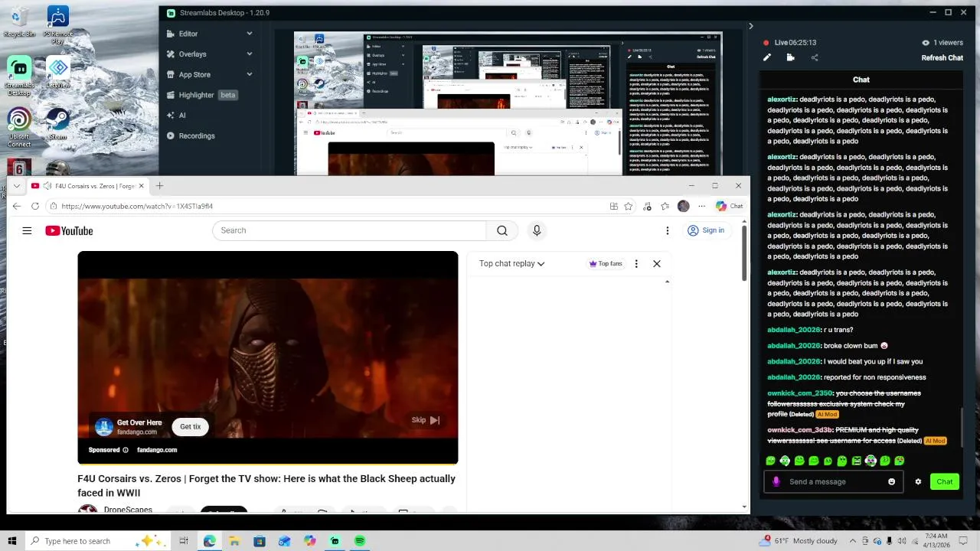This screenshot has height=551, width=980.
Task: Click Spotify in the Windows taskbar
Action: point(360,541)
